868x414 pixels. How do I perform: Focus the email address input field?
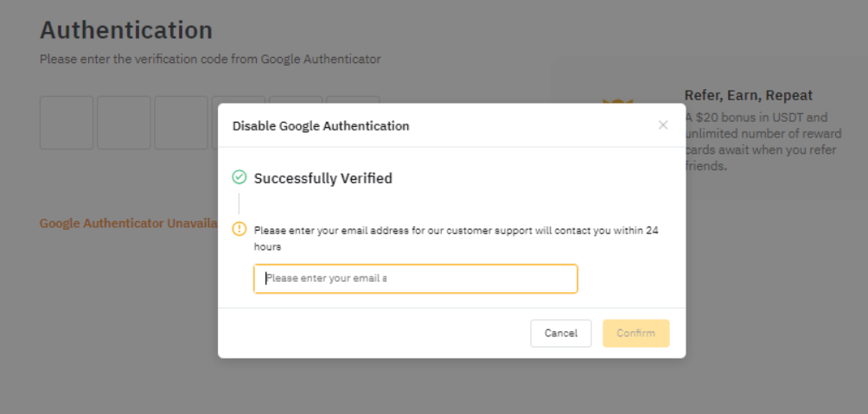tap(415, 278)
